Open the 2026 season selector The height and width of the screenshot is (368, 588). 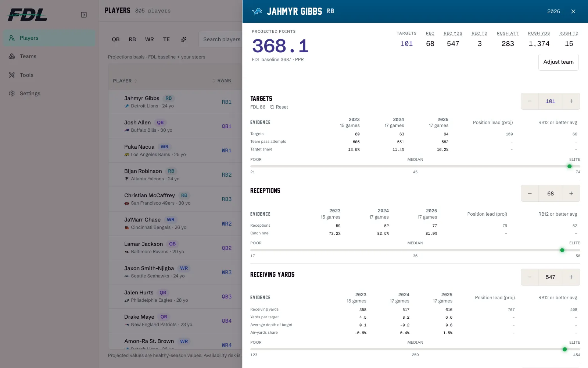[x=553, y=11]
